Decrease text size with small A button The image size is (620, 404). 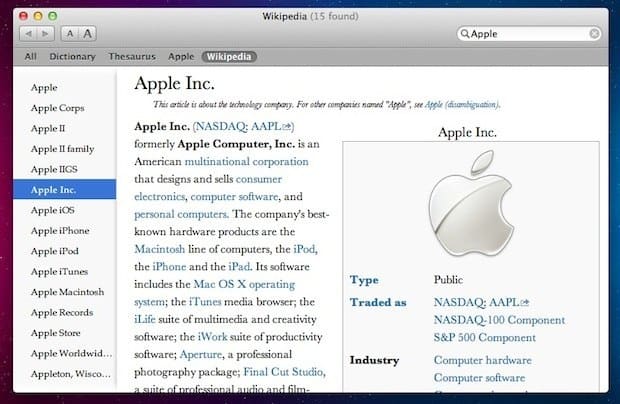[70, 34]
